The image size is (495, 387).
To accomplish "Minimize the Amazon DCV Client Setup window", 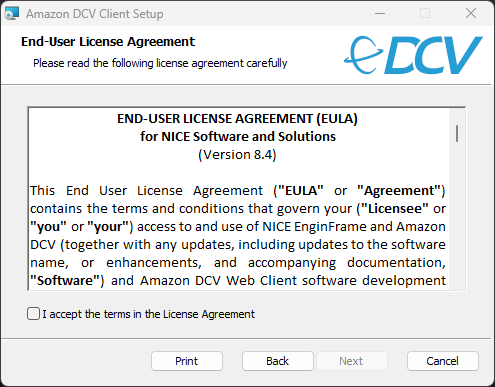I will tap(380, 13).
